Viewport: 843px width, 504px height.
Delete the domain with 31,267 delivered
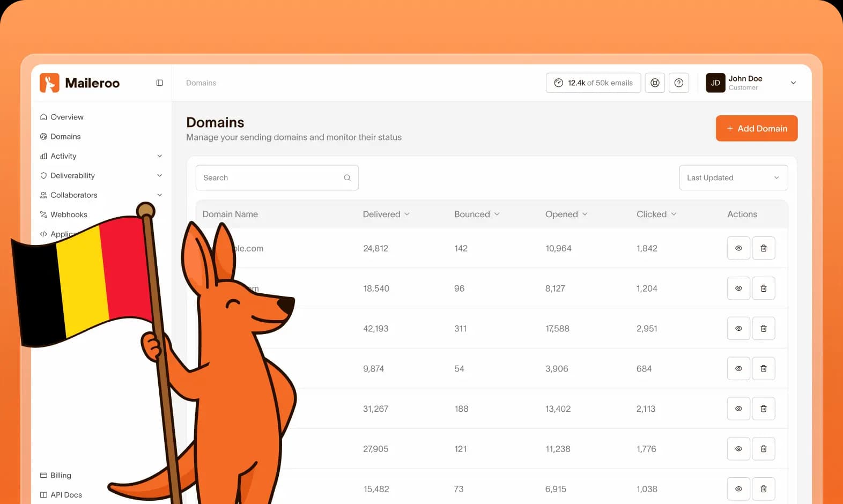(763, 409)
